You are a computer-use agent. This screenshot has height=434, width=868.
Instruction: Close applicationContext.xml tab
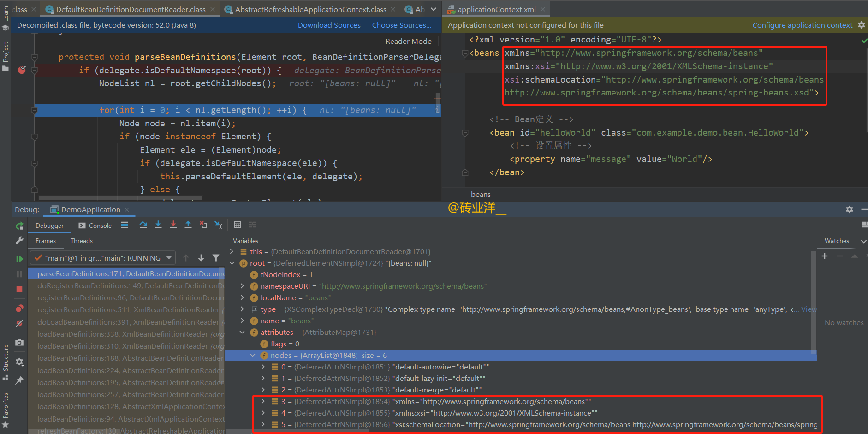tap(543, 9)
